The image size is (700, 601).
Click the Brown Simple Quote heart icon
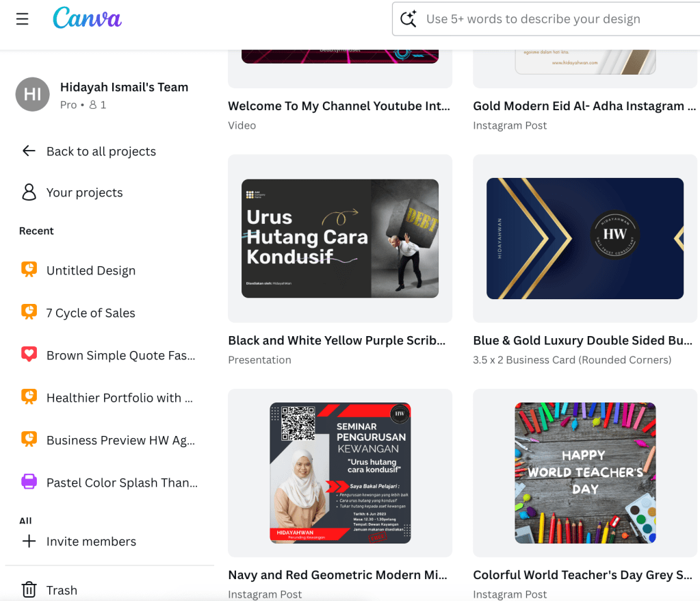click(29, 355)
